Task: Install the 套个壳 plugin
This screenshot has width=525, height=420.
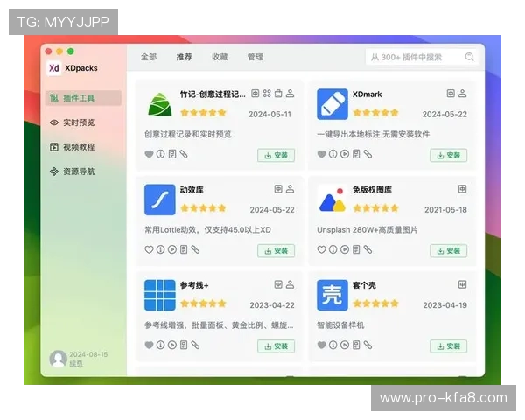Action: pos(449,346)
